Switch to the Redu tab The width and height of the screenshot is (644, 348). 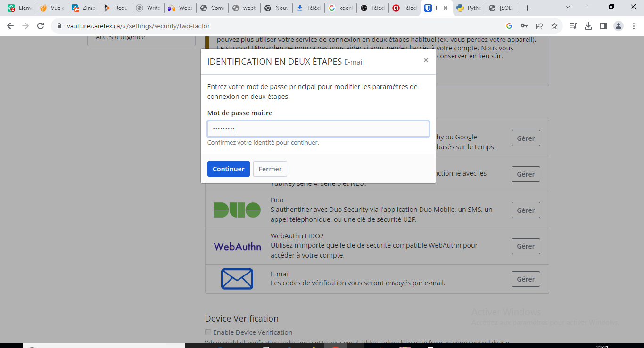click(116, 8)
